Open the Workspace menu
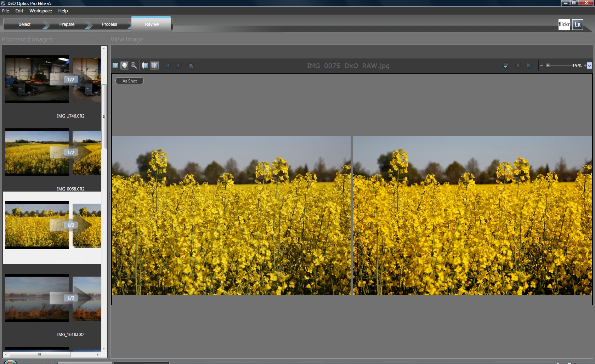595x364 pixels. coord(40,11)
